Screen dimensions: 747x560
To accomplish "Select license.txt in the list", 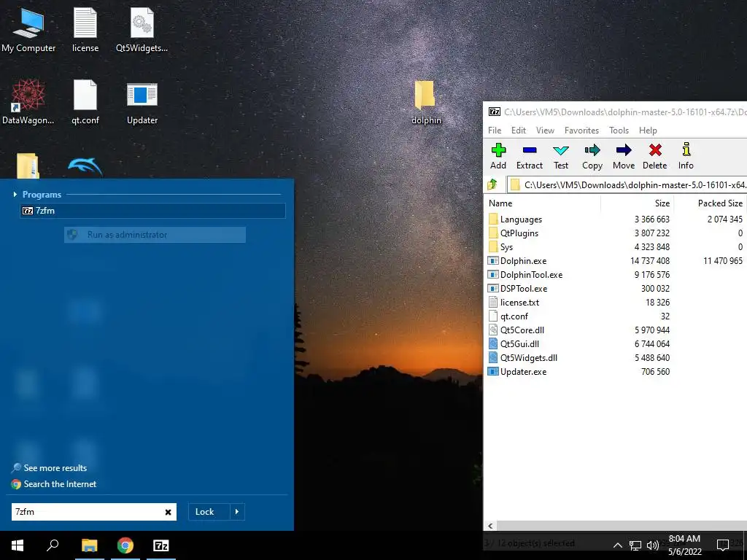I will 615,302.
